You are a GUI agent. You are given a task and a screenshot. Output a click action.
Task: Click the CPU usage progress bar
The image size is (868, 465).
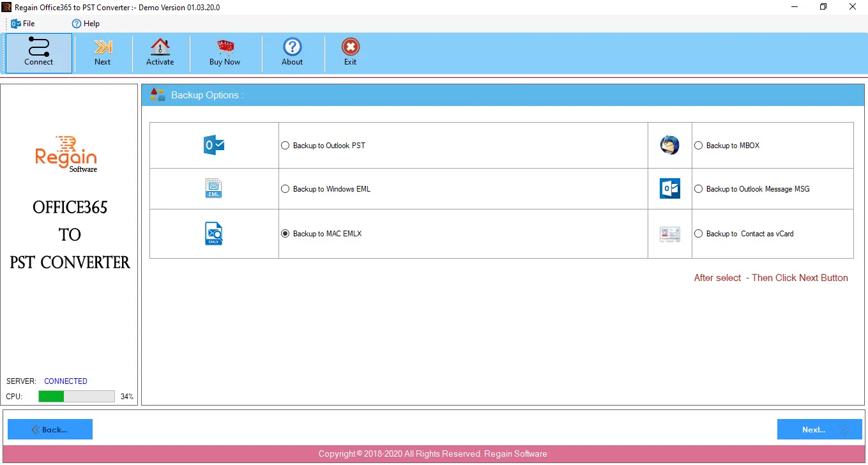[x=77, y=397]
